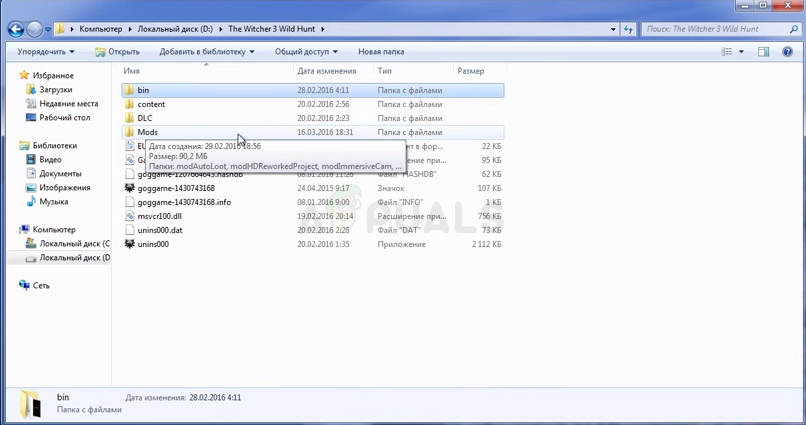Open the address bar previous locations dropdown
The height and width of the screenshot is (425, 806).
click(613, 29)
